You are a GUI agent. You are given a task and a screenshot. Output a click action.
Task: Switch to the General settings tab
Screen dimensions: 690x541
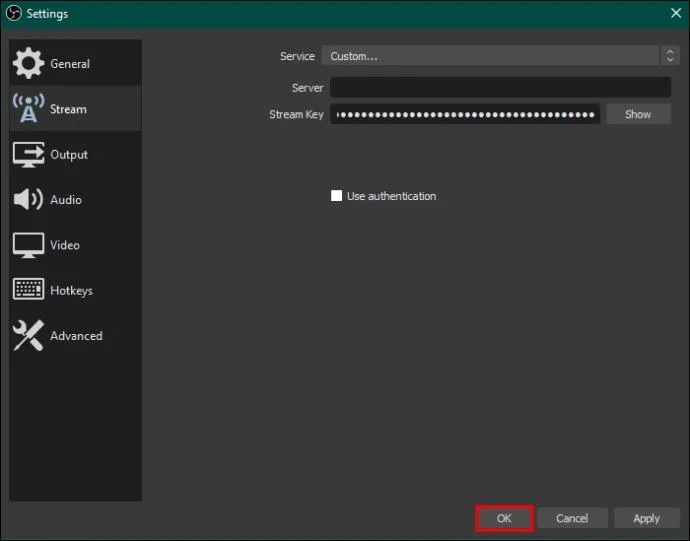pos(75,63)
